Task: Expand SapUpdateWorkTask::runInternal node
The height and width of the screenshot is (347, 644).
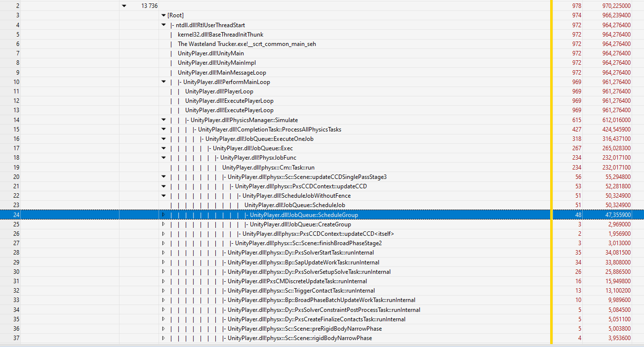Action: pos(163,262)
